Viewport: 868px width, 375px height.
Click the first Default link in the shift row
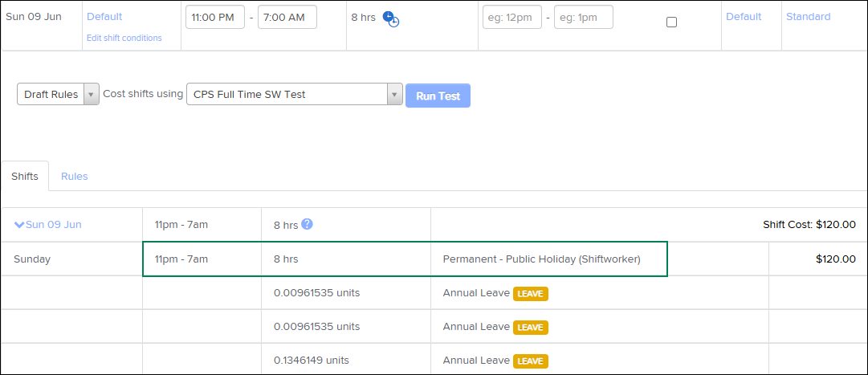click(x=104, y=17)
